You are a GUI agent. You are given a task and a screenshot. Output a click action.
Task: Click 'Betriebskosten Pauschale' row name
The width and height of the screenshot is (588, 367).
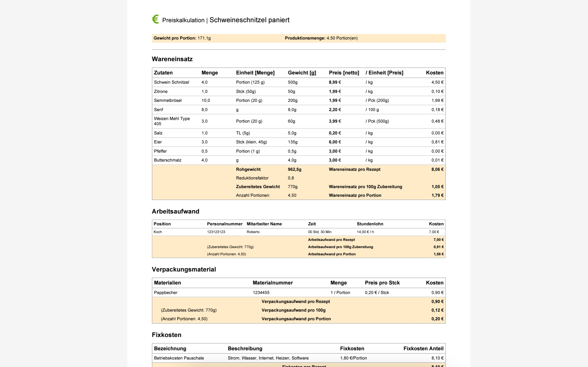tap(179, 358)
